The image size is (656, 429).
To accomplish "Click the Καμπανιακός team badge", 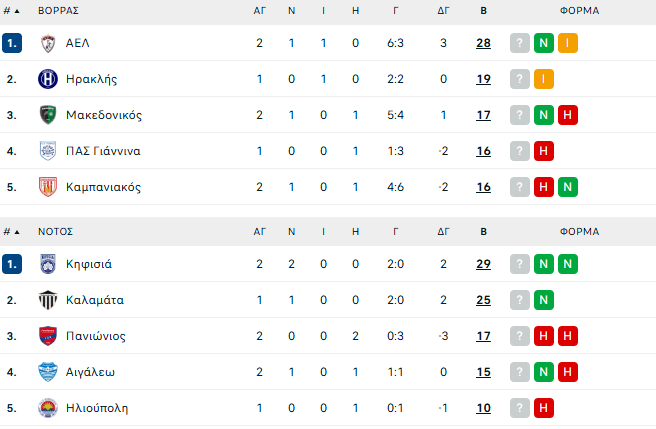I will 48,187.
